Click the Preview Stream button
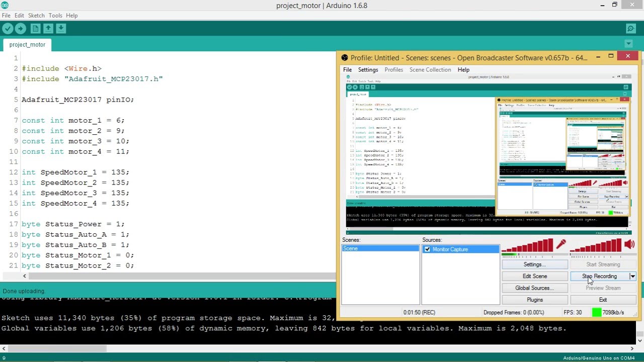644x362 pixels. (x=603, y=288)
